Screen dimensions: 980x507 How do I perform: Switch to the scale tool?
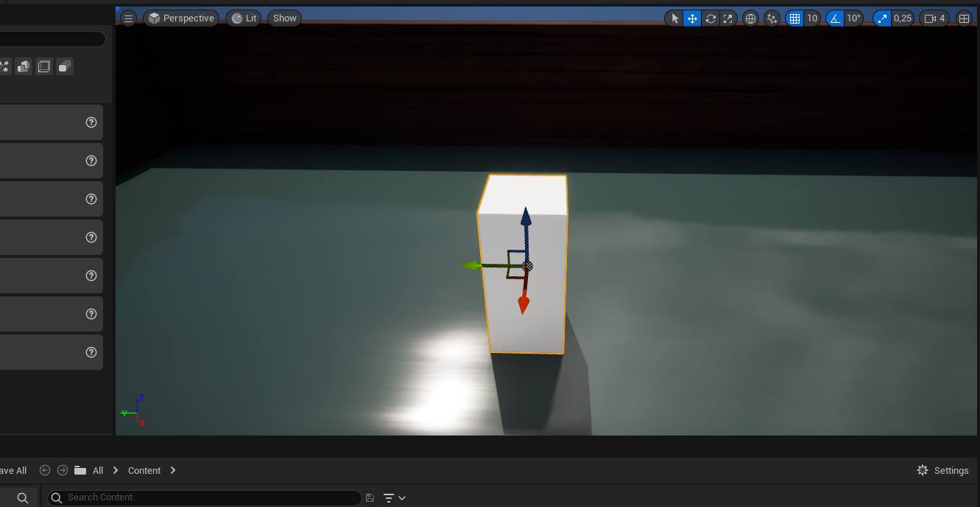pos(728,18)
